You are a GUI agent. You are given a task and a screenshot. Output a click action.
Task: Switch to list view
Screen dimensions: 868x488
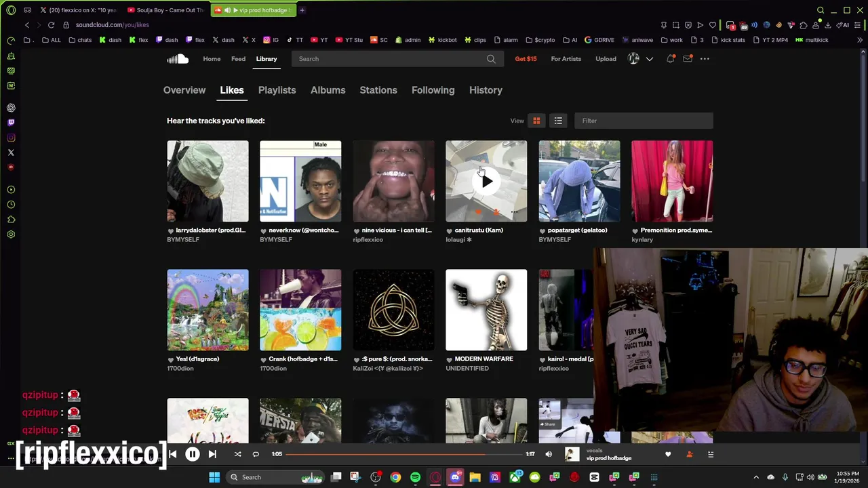558,121
